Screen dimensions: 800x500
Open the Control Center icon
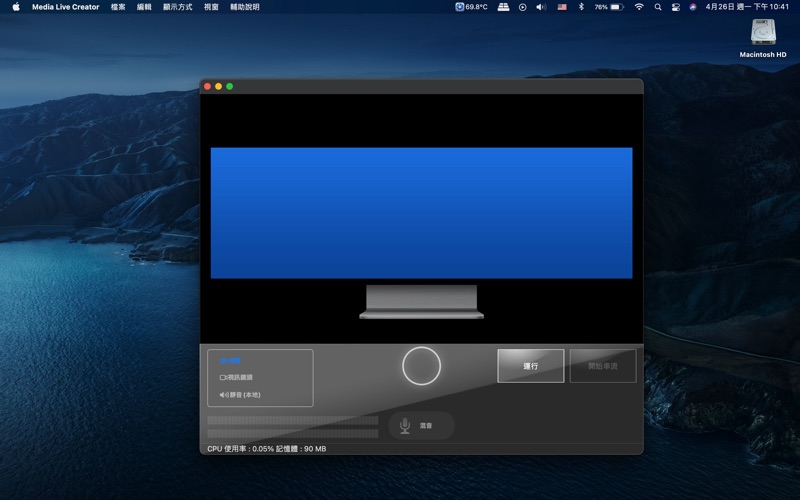[x=676, y=7]
